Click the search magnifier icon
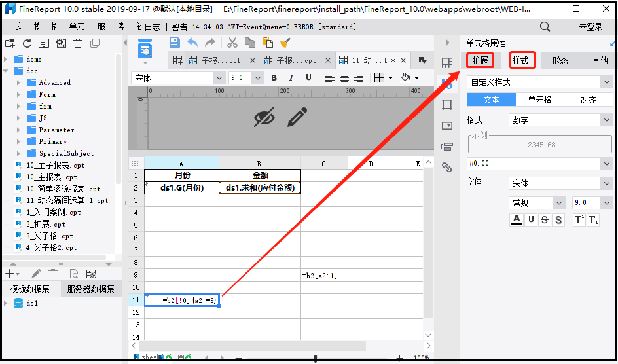 [x=545, y=27]
